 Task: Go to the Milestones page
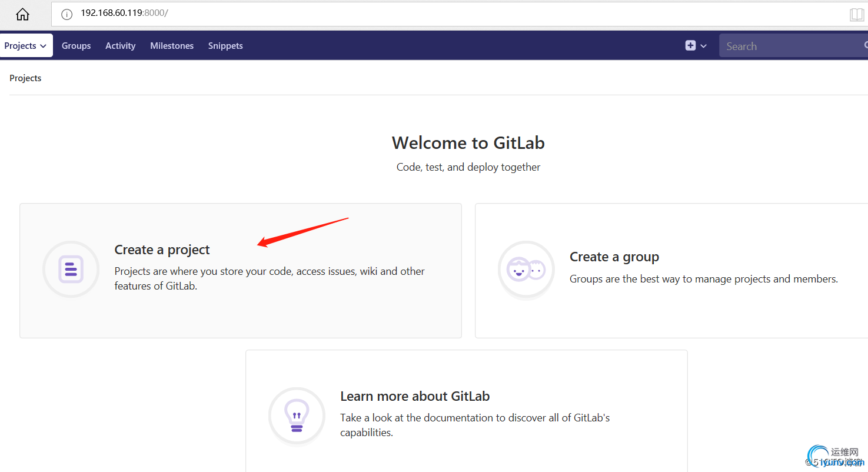(172, 46)
